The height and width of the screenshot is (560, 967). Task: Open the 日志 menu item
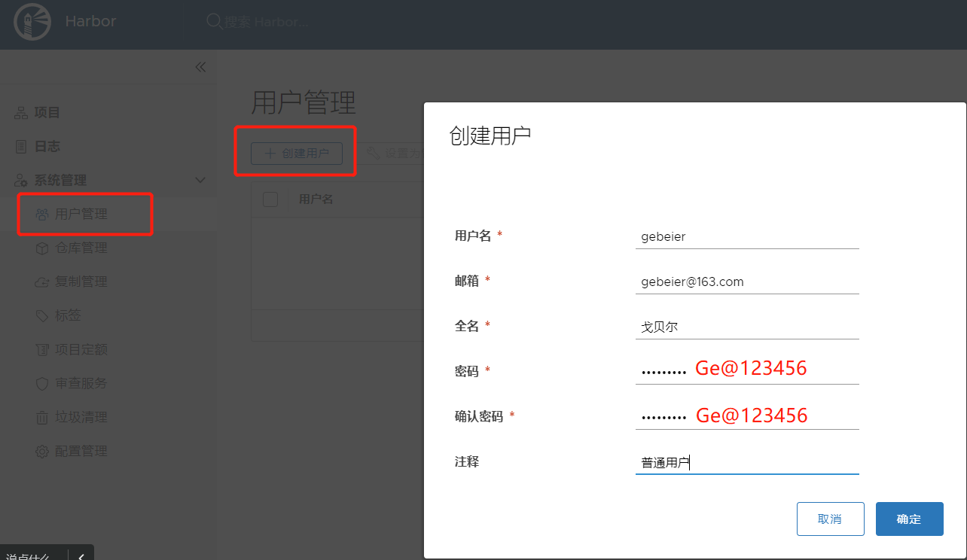coord(47,147)
